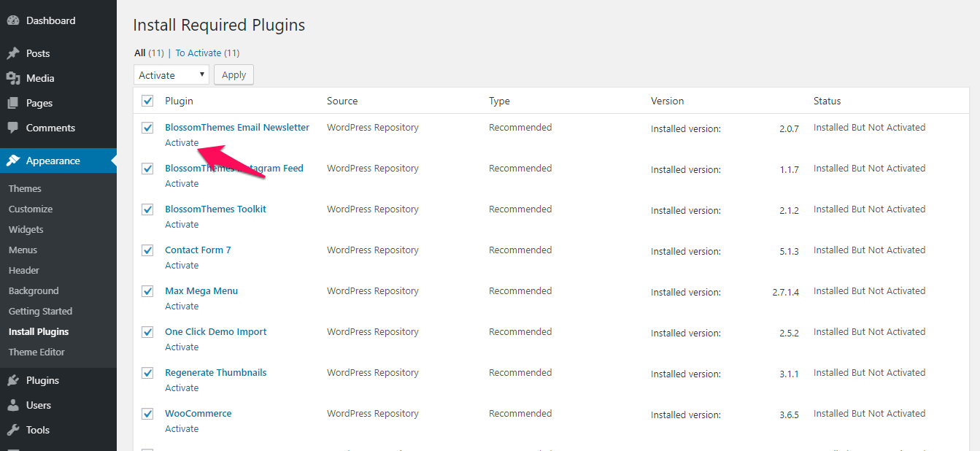Go to Header submenu
This screenshot has width=980, height=451.
24,270
